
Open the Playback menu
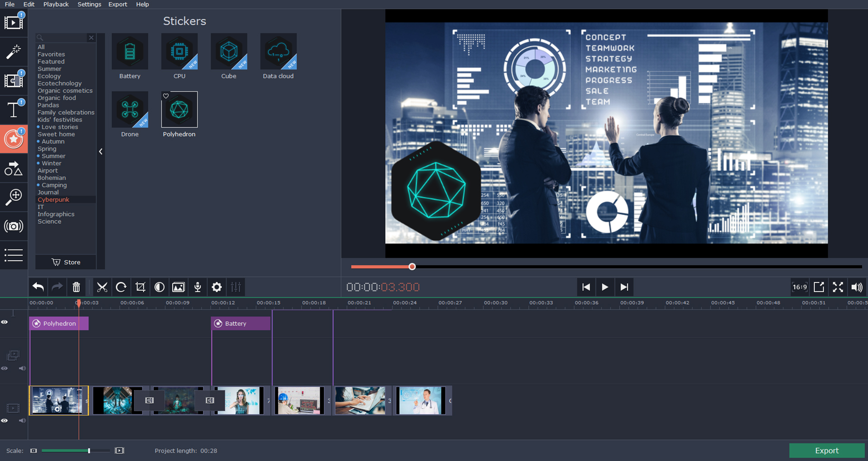pos(56,4)
